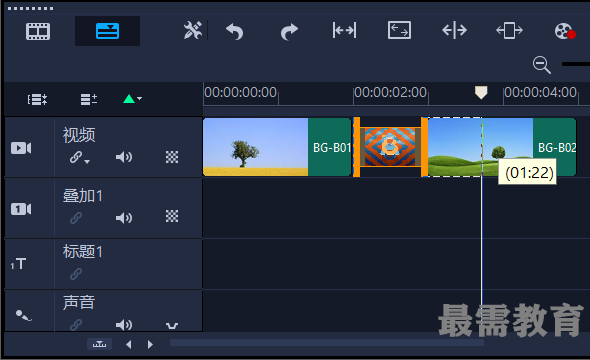Click the slip tool icon
Viewport: 590px width, 360px height.
(x=344, y=30)
